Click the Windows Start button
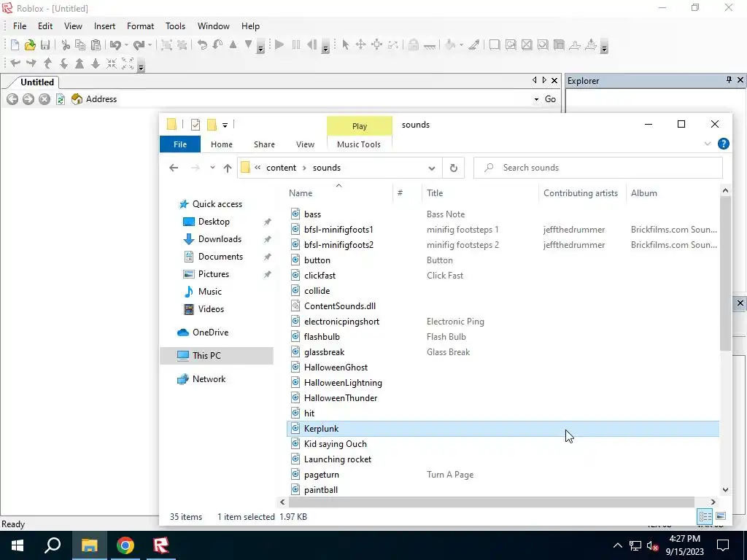Image resolution: width=747 pixels, height=560 pixels. tap(18, 545)
